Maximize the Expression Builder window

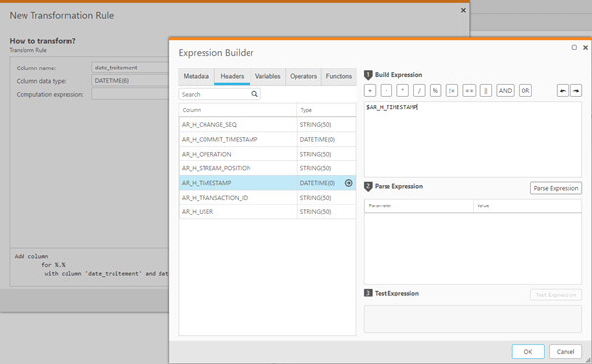coord(574,47)
